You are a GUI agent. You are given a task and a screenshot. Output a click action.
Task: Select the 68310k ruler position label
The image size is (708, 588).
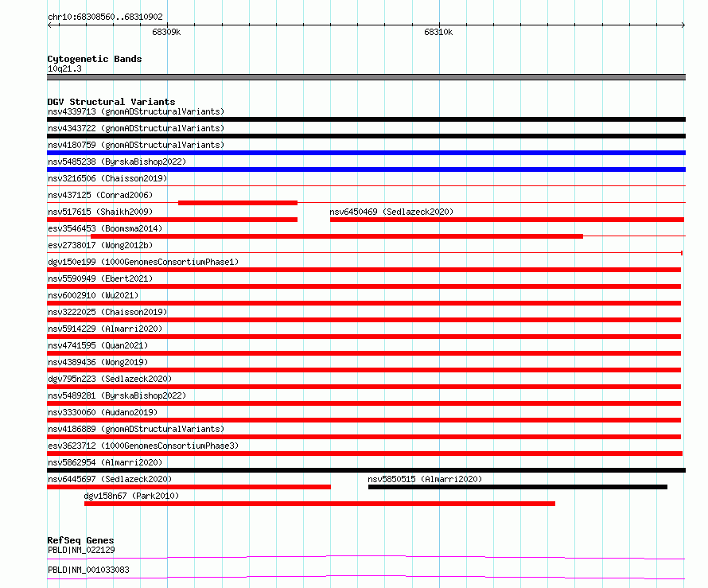pyautogui.click(x=438, y=32)
